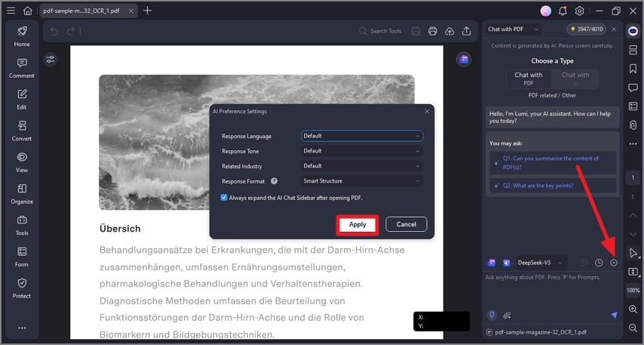This screenshot has width=644, height=345.
Task: Click the cloud upload icon
Action: 449,31
